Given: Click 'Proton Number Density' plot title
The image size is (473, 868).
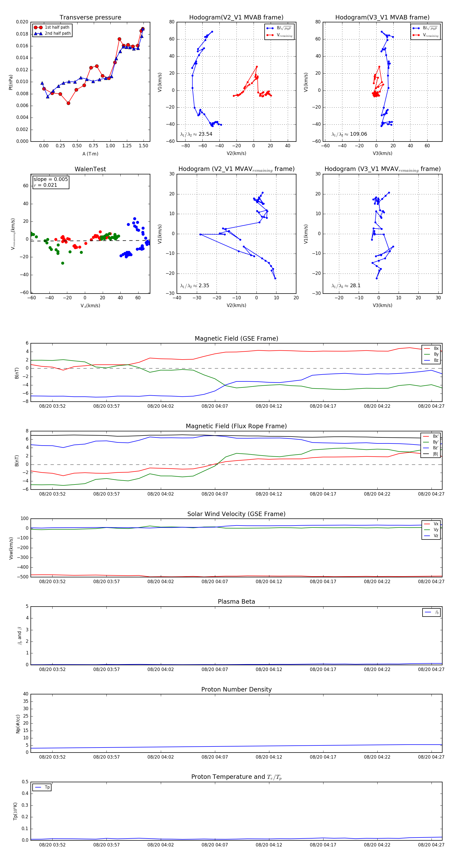Looking at the screenshot, I should [236, 689].
